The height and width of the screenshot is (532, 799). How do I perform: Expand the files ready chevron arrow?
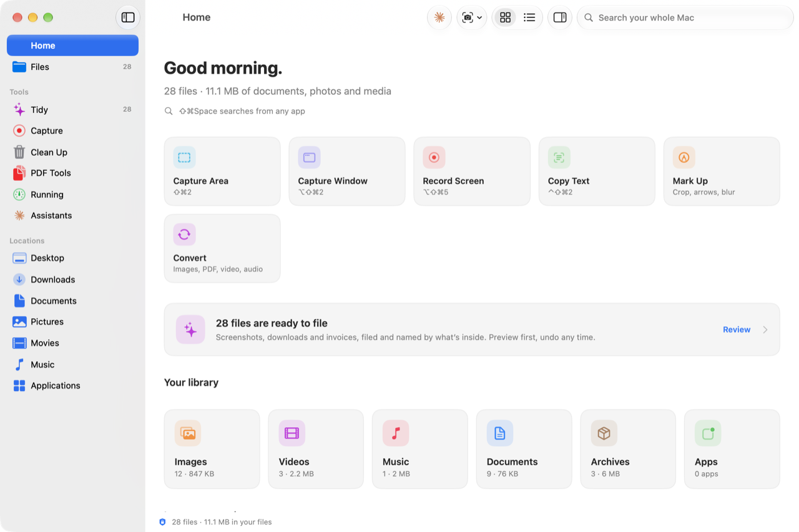tap(765, 330)
